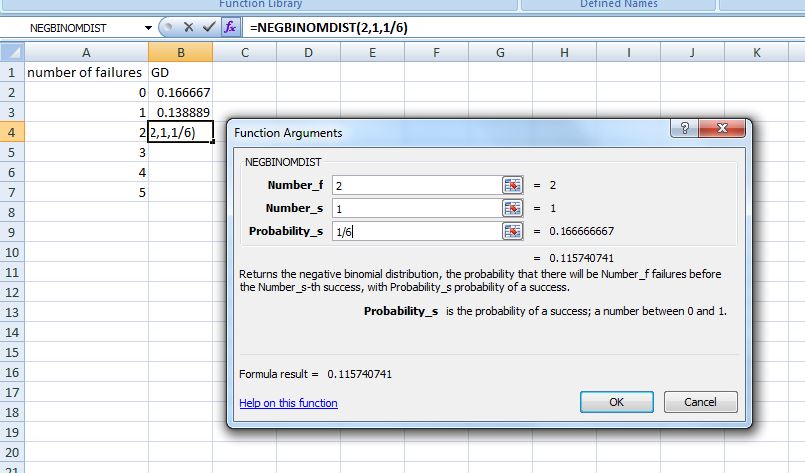Confirm the formula with the Enter checkmark icon

pos(208,27)
